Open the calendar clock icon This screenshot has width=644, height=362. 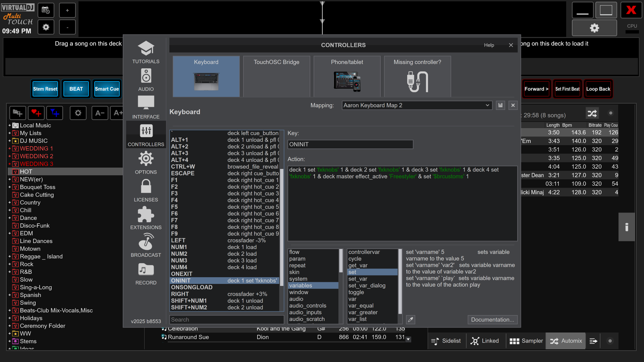coord(46,10)
